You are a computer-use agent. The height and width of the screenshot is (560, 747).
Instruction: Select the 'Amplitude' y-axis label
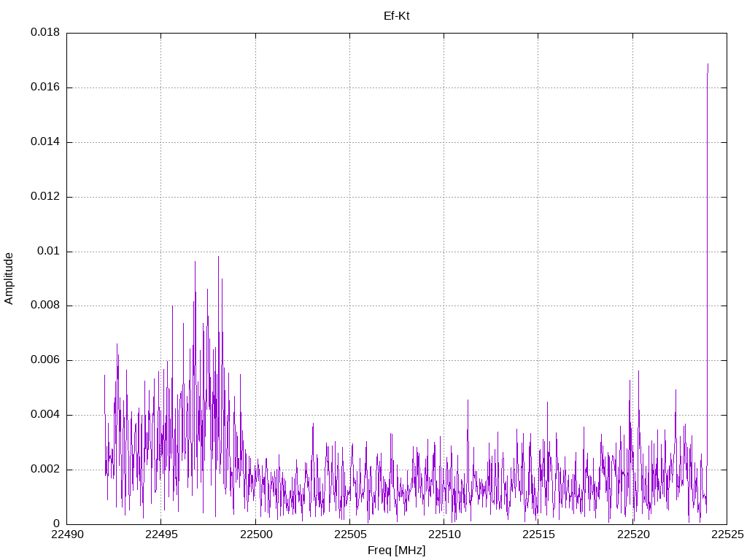pos(9,279)
